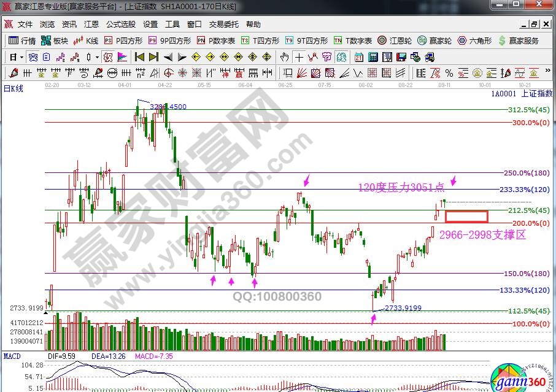Open the candlestick style dropdown arrow
The width and height of the screenshot is (556, 392).
coord(98,57)
